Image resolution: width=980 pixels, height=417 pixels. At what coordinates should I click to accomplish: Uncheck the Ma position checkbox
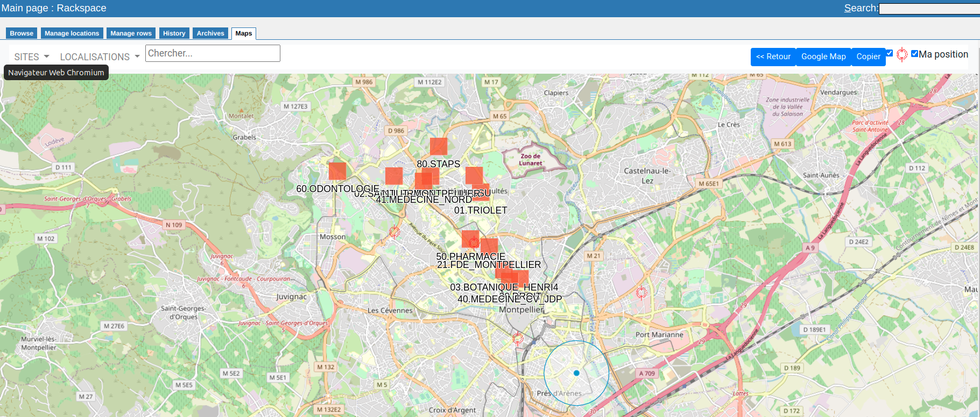(x=914, y=53)
